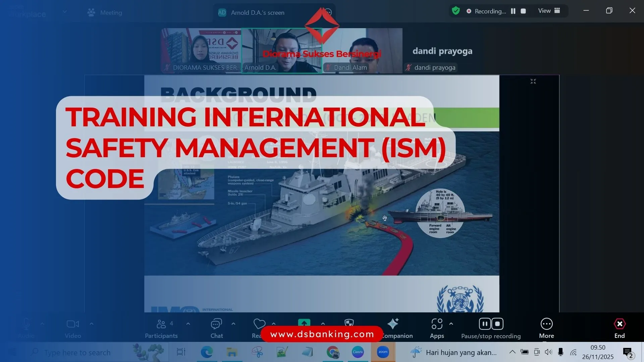Pause the recording from the top bar
This screenshot has height=362, width=644.
coord(513,11)
